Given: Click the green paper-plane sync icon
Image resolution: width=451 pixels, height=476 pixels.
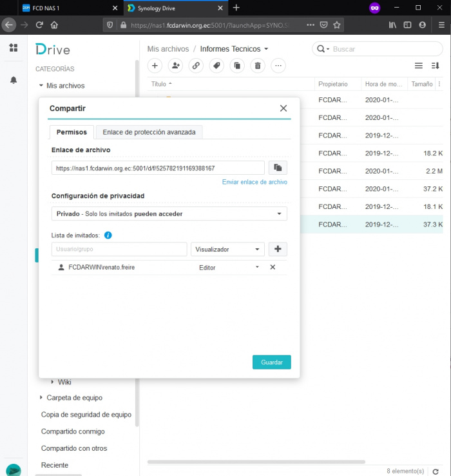Looking at the screenshot, I should pos(14,470).
